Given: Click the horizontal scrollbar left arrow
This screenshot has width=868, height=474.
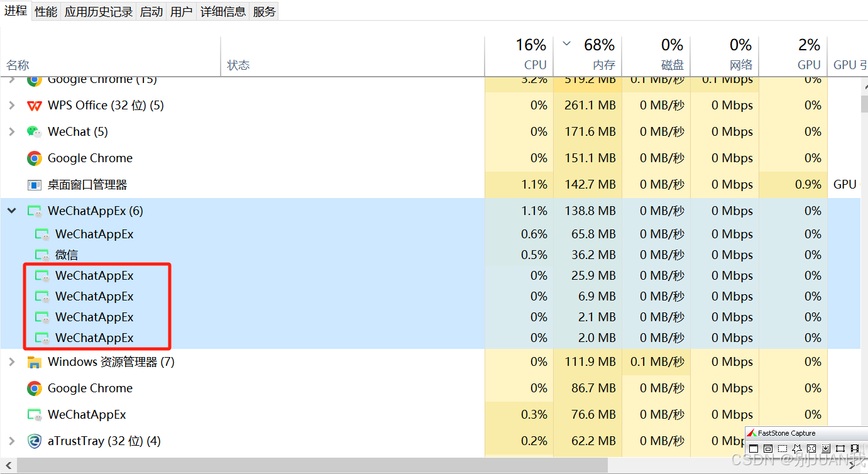Looking at the screenshot, I should pyautogui.click(x=8, y=465).
